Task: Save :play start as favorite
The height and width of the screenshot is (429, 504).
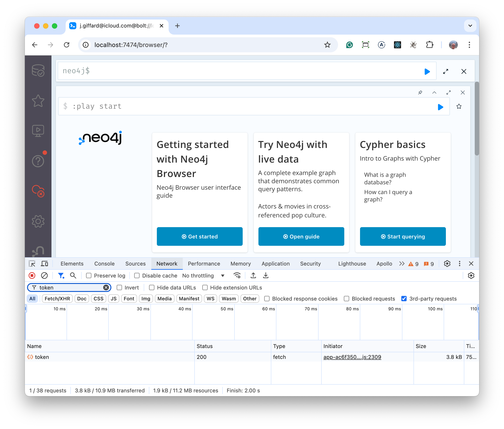Action: click(x=459, y=106)
